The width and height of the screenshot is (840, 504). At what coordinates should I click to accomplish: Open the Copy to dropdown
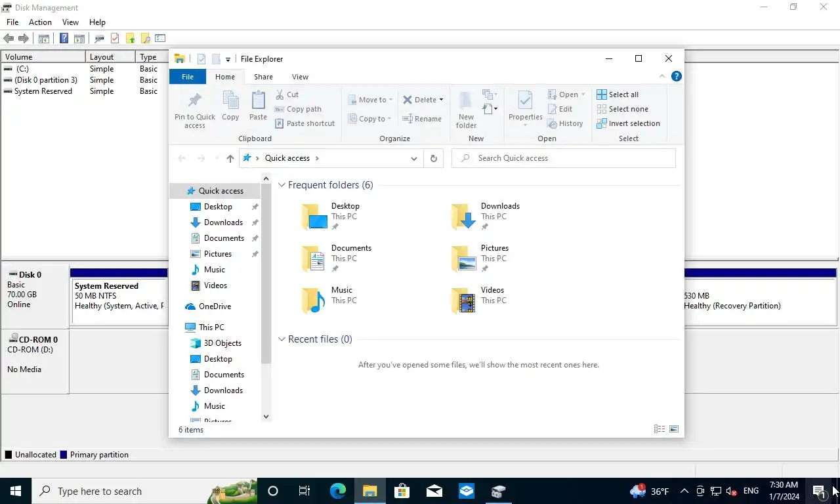pyautogui.click(x=370, y=119)
